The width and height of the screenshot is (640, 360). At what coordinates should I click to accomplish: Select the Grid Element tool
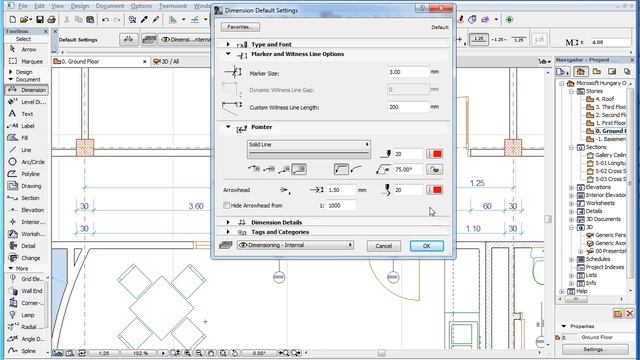26,279
